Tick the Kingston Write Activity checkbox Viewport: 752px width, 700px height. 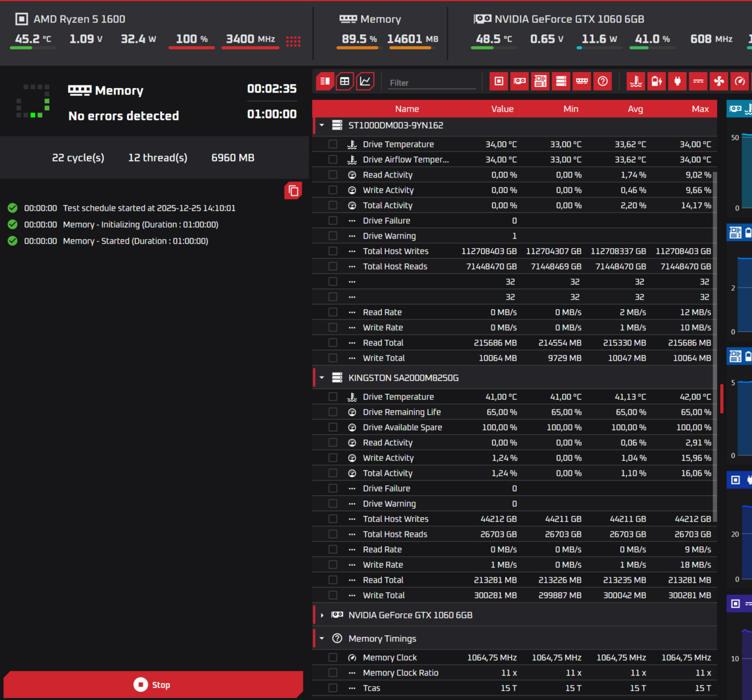click(x=333, y=458)
